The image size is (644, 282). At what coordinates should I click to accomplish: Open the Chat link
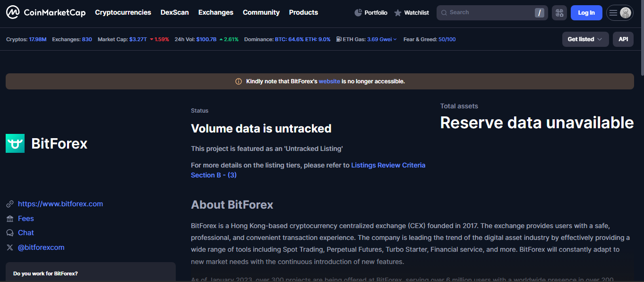coord(26,233)
